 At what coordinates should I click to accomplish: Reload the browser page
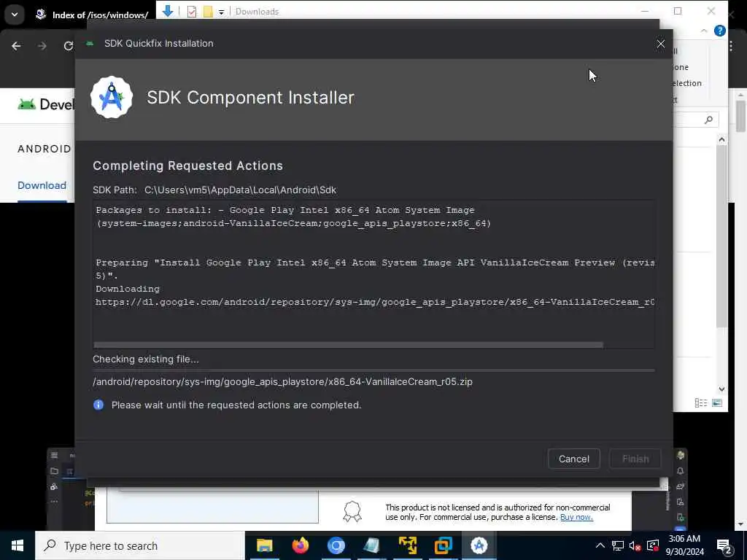(68, 46)
